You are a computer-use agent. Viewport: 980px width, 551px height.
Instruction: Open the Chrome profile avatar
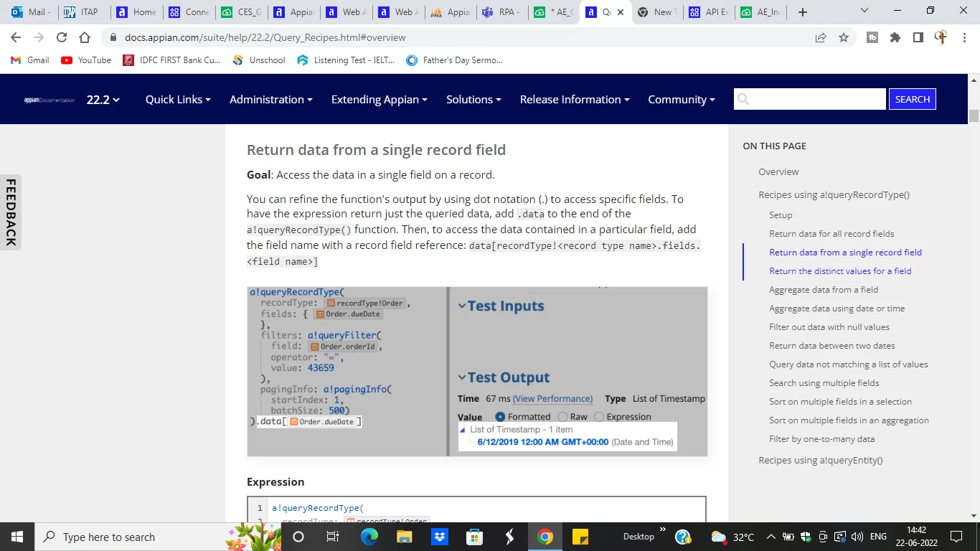tap(941, 37)
